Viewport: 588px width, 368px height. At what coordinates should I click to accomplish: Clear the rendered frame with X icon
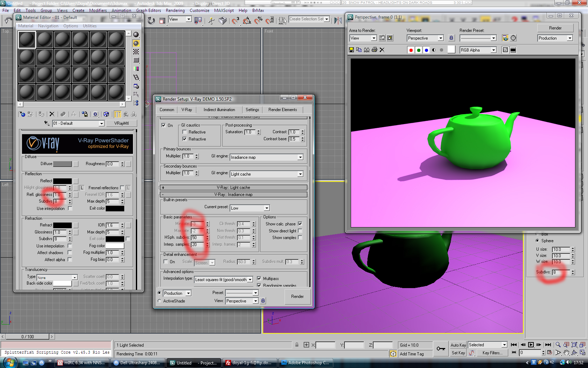[382, 50]
